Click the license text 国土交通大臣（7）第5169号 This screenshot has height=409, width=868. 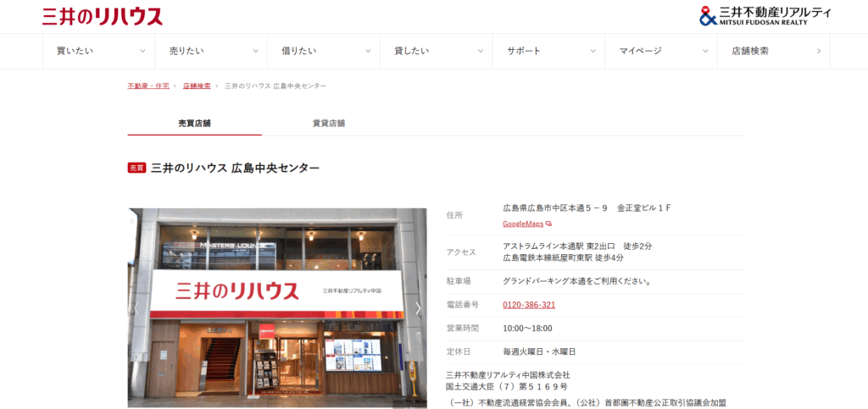(507, 386)
